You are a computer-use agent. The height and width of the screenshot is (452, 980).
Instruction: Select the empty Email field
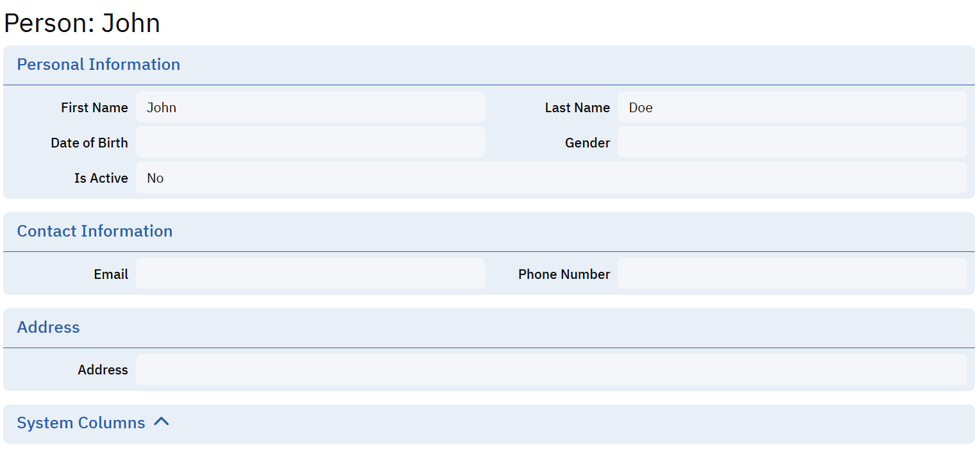tap(310, 274)
